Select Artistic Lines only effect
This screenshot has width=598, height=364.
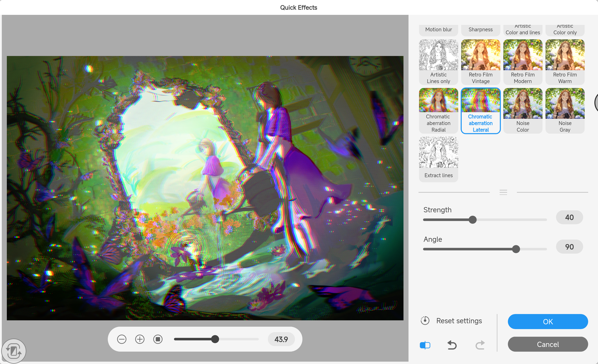[x=438, y=62]
